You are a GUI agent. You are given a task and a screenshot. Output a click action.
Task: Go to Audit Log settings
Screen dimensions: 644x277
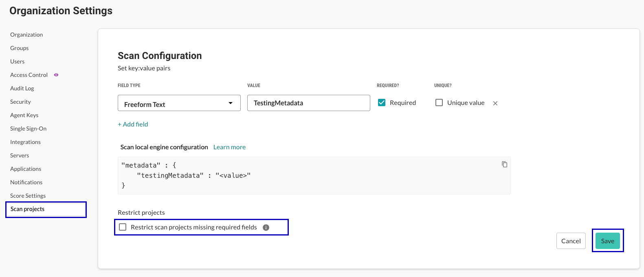[x=22, y=88]
